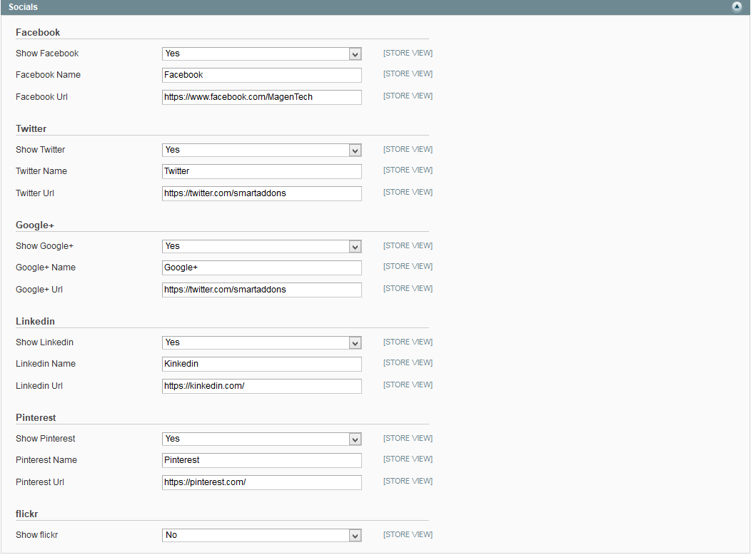Click [STORE VIEW] beside Google+ Name

[x=408, y=265]
